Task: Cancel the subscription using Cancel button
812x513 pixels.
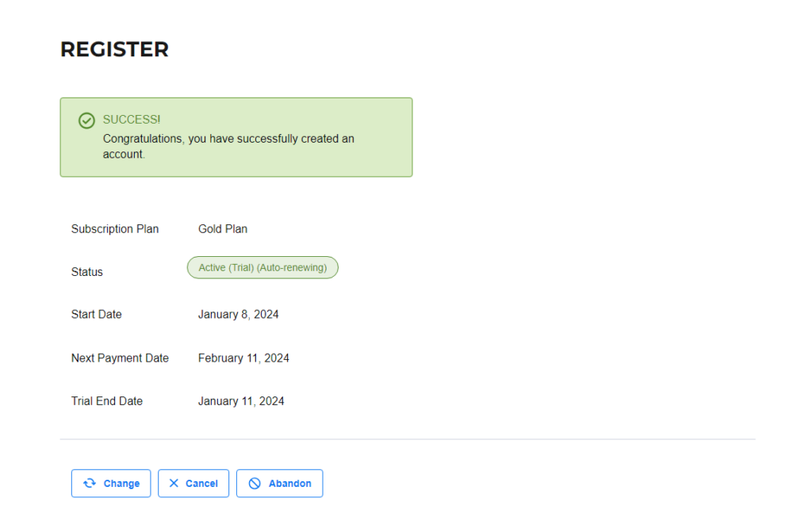Action: 193,483
